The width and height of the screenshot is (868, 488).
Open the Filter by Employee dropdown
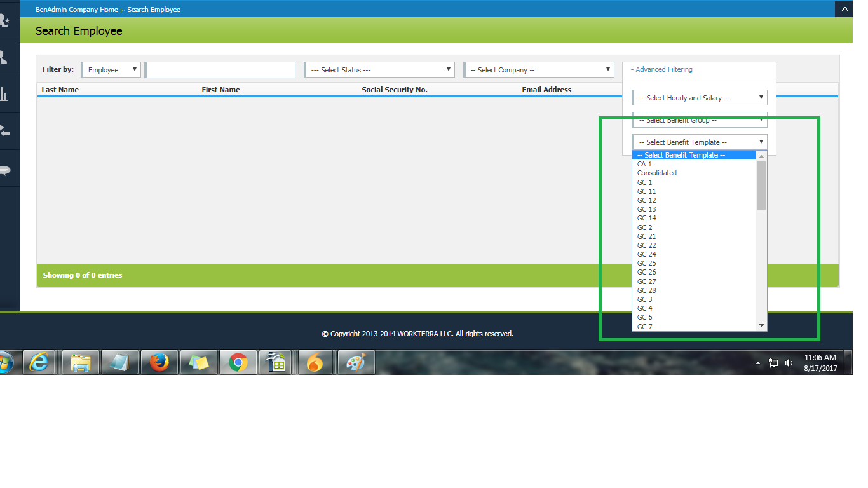click(x=111, y=70)
